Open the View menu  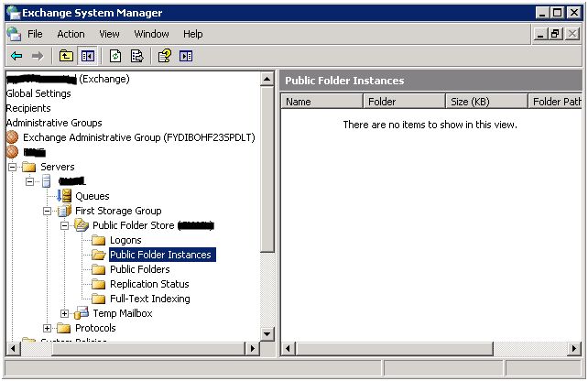pyautogui.click(x=109, y=34)
